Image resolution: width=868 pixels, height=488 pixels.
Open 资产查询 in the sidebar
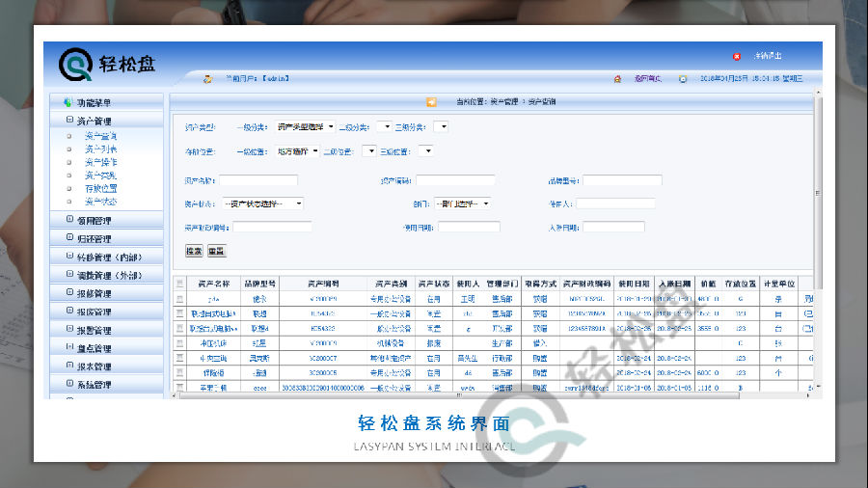[x=100, y=136]
